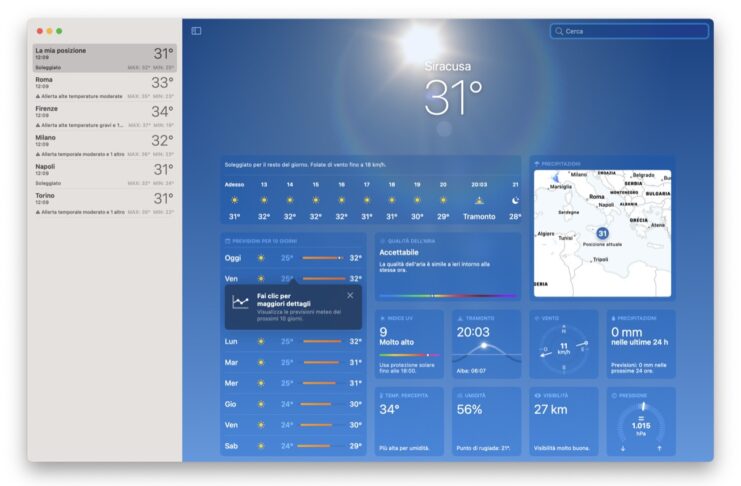Click the UV index color scale bar
Screen dimensions: 741x486
coord(409,355)
